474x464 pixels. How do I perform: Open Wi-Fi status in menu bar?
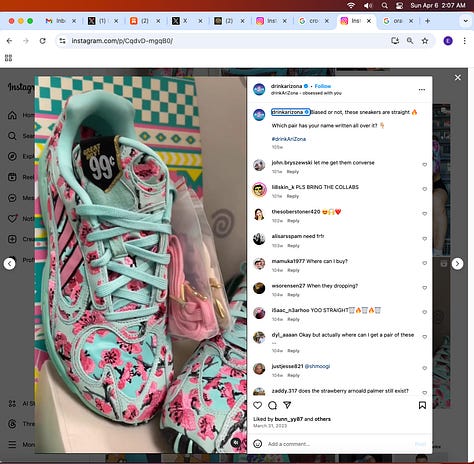[351, 5]
